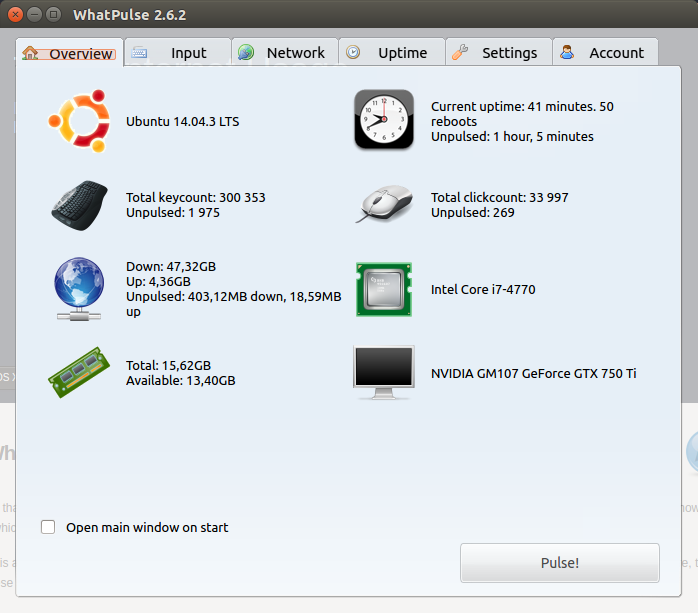Close the WhatPulse window

tap(15, 15)
